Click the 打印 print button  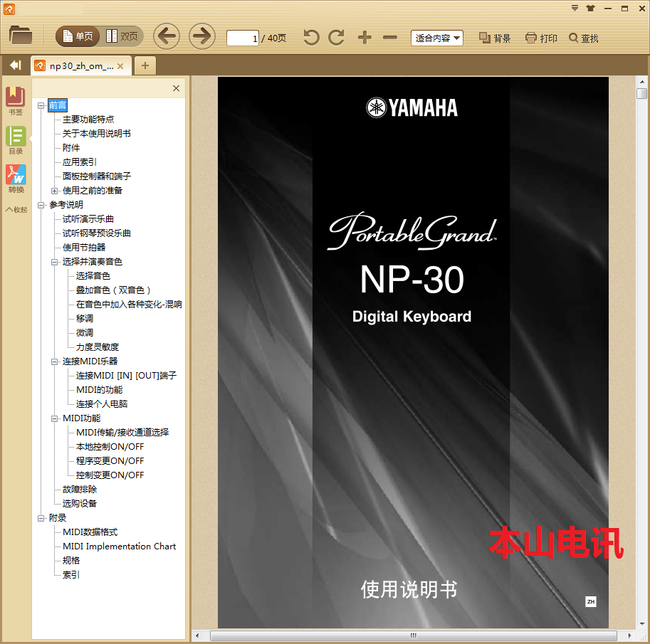click(541, 38)
